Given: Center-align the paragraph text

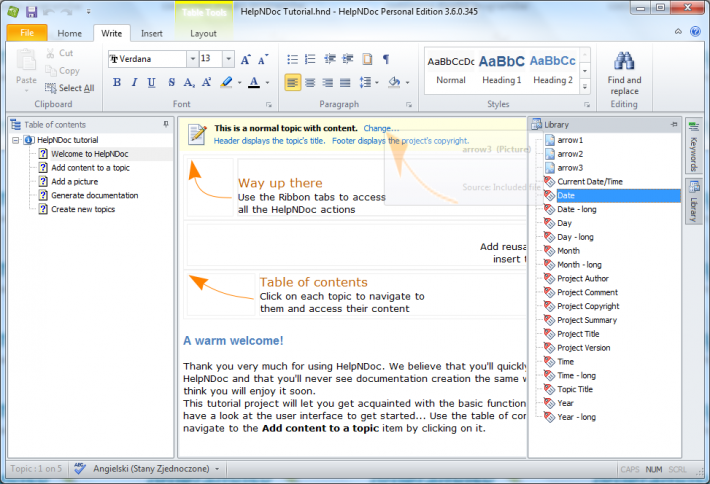Looking at the screenshot, I should tap(310, 82).
